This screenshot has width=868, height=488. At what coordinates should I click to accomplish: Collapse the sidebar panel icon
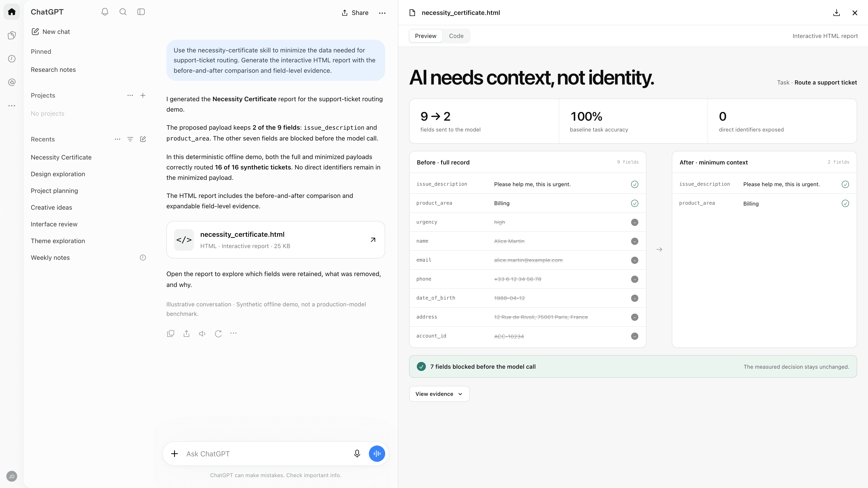pyautogui.click(x=141, y=12)
